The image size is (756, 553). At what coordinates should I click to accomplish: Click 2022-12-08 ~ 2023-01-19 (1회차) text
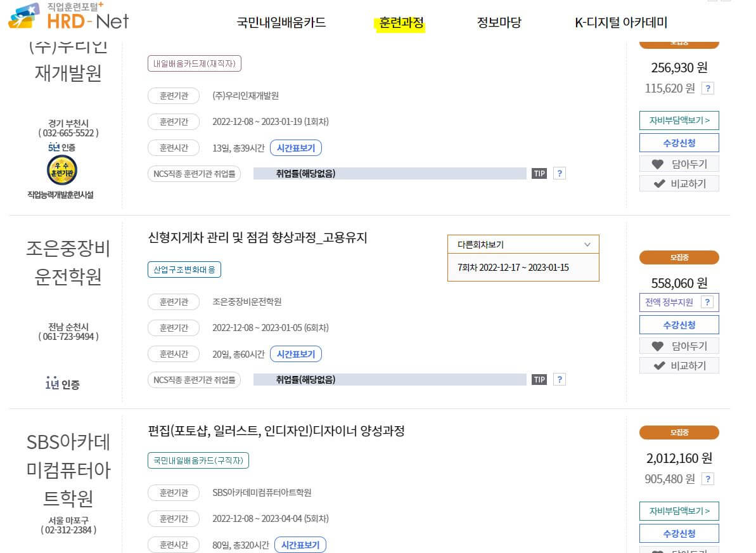tap(271, 122)
